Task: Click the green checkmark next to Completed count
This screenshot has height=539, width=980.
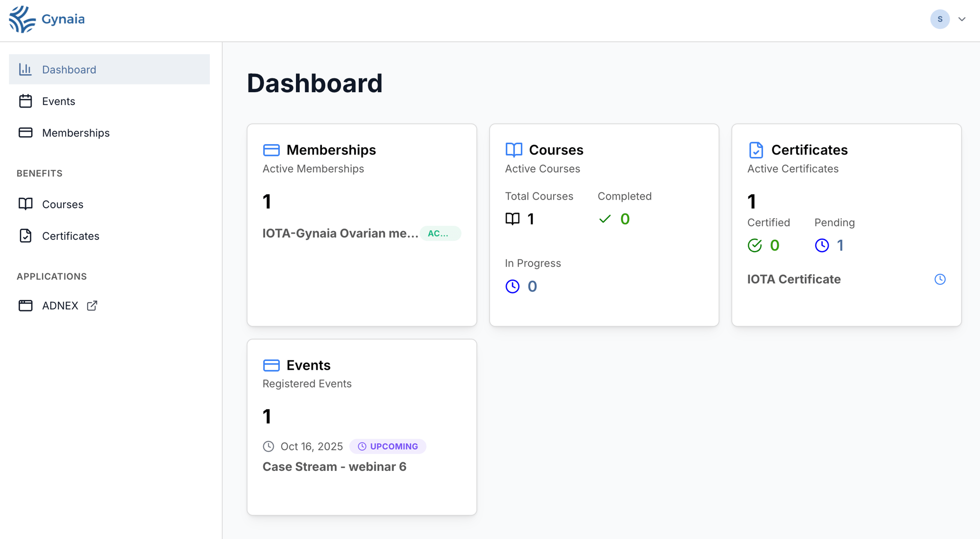Action: 605,219
